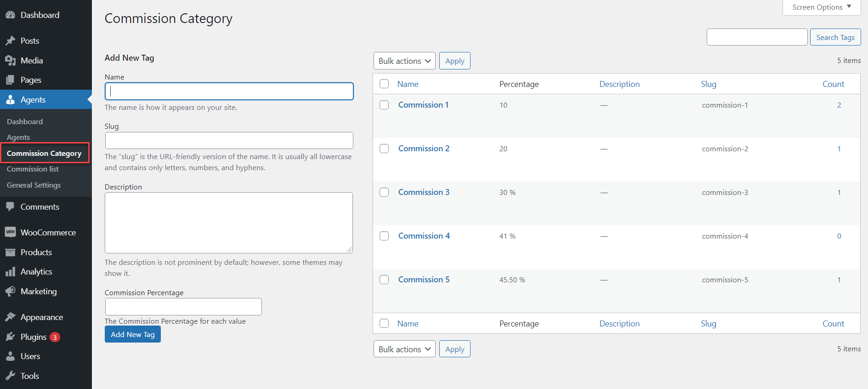Screen dimensions: 868x389
Task: Click the Plugins plug icon
Action: click(x=10, y=337)
